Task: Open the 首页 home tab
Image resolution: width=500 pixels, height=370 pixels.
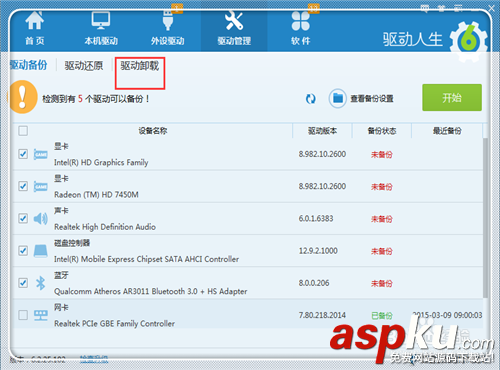Action: pos(35,28)
